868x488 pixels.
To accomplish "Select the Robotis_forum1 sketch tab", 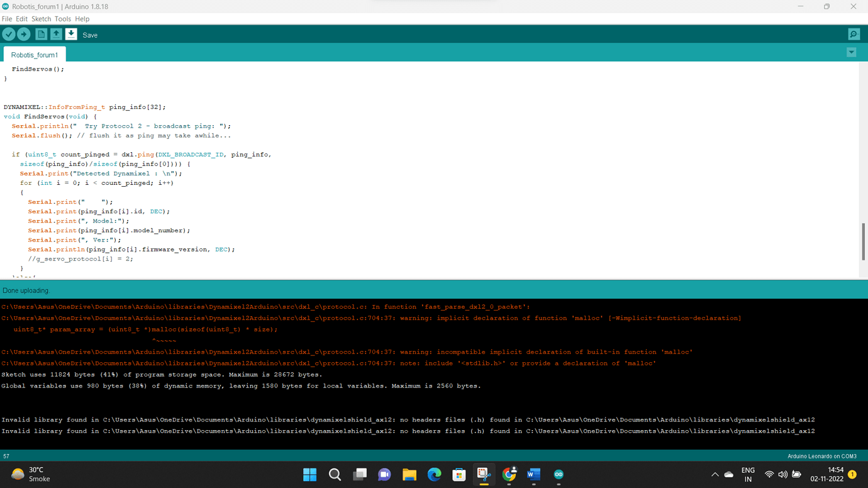I will (x=35, y=55).
